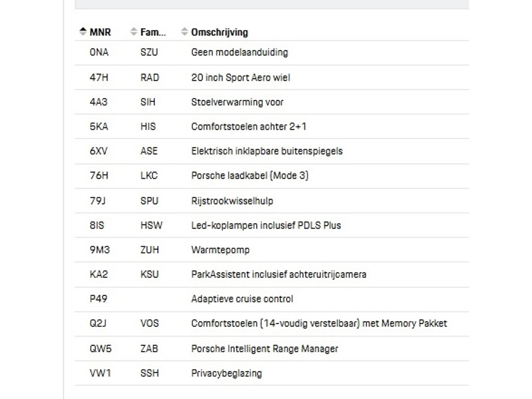Select the HSW family cell

[151, 225]
